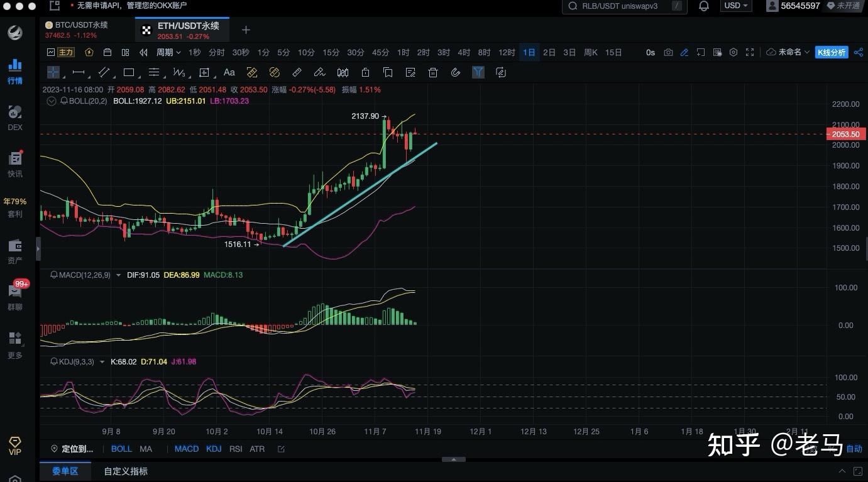Open notifications bell icon
This screenshot has width=868, height=482.
pyautogui.click(x=704, y=6)
